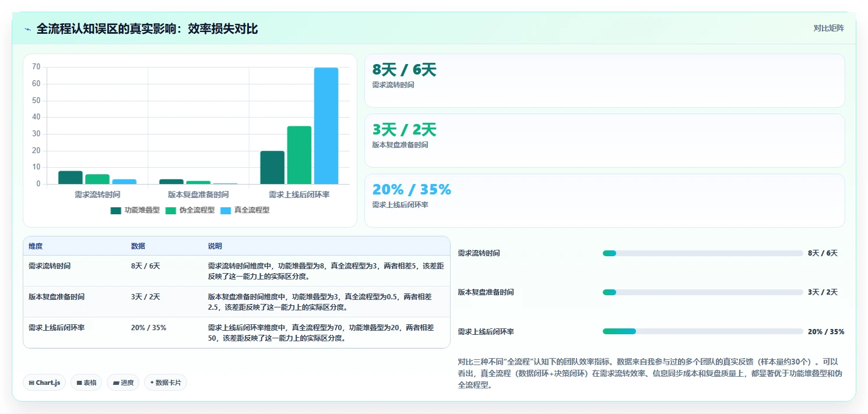The width and height of the screenshot is (868, 414).
Task: Toggle 功能堆叠型 legend swatch in chart
Action: 116,210
